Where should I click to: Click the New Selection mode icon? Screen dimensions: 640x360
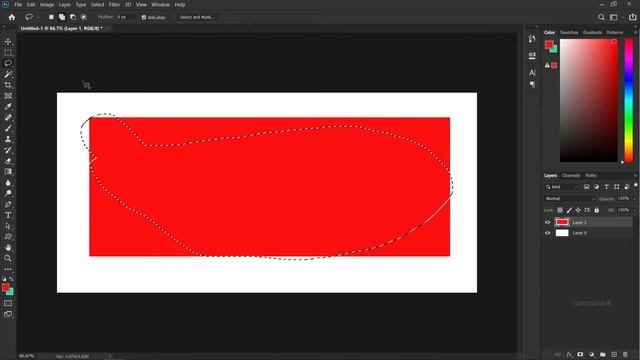click(51, 17)
